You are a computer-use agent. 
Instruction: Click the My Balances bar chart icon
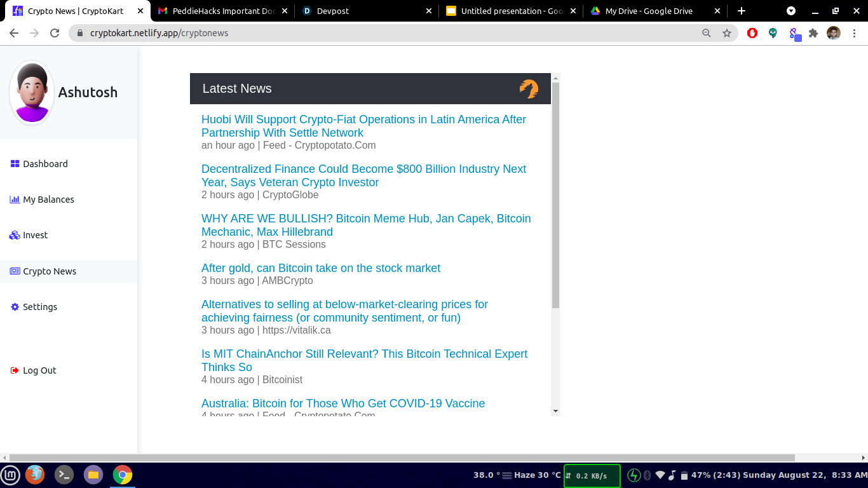click(x=15, y=200)
